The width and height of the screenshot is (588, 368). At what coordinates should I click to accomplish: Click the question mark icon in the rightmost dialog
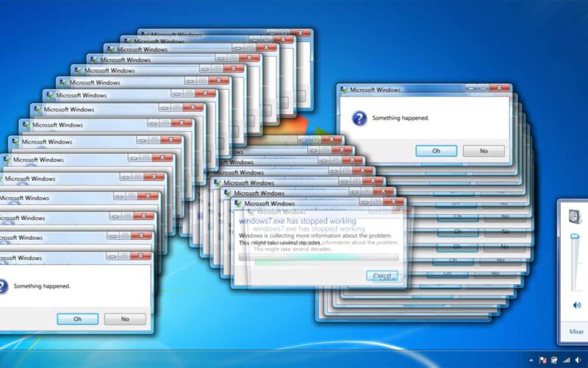[x=359, y=118]
